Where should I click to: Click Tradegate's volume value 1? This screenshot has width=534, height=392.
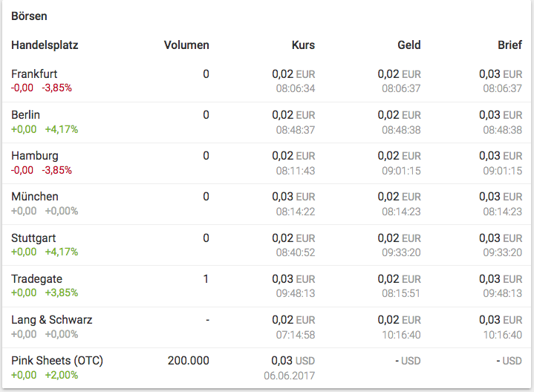tap(206, 279)
